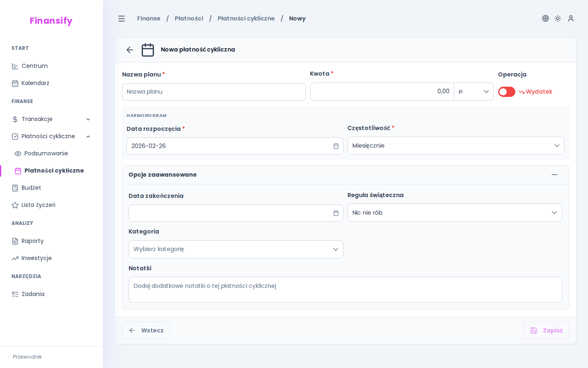
Task: Toggle light mode with the sun icon
Action: click(558, 18)
